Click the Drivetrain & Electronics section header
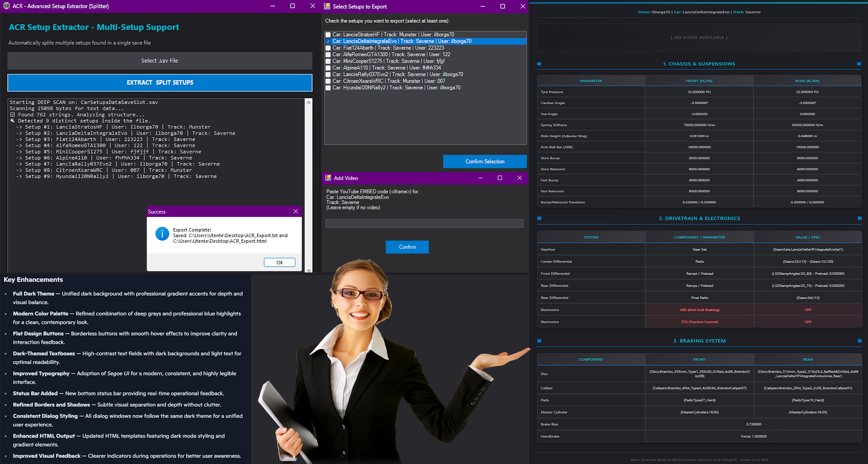The width and height of the screenshot is (868, 464). 699,218
